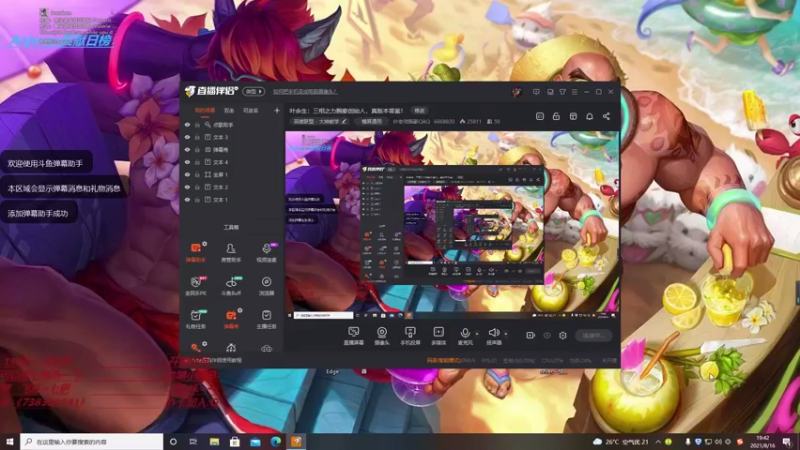Open the 视频连麦 tool
This screenshot has height=450, width=800.
(x=266, y=252)
